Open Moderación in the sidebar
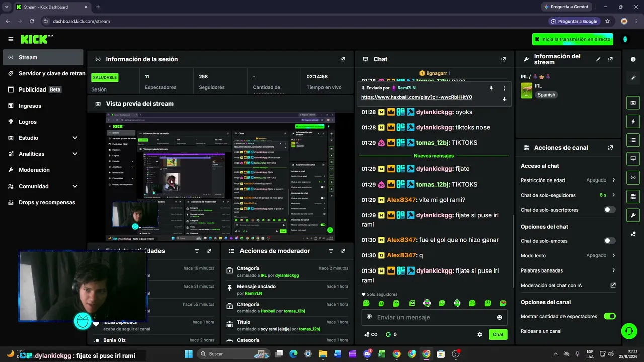644x362 pixels. click(x=43, y=170)
